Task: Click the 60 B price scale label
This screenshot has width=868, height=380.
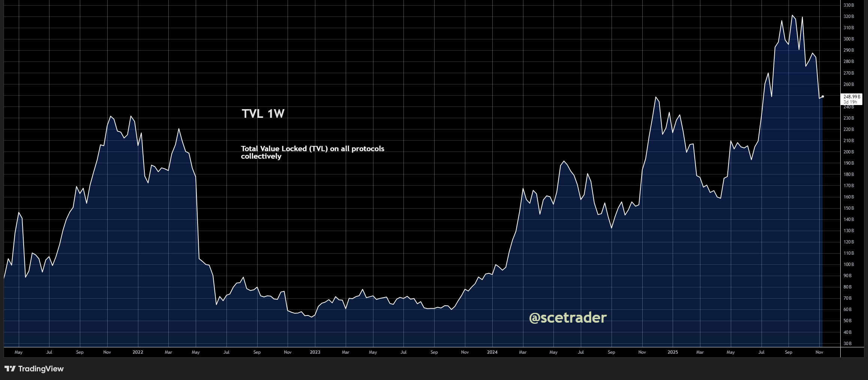Action: point(848,309)
